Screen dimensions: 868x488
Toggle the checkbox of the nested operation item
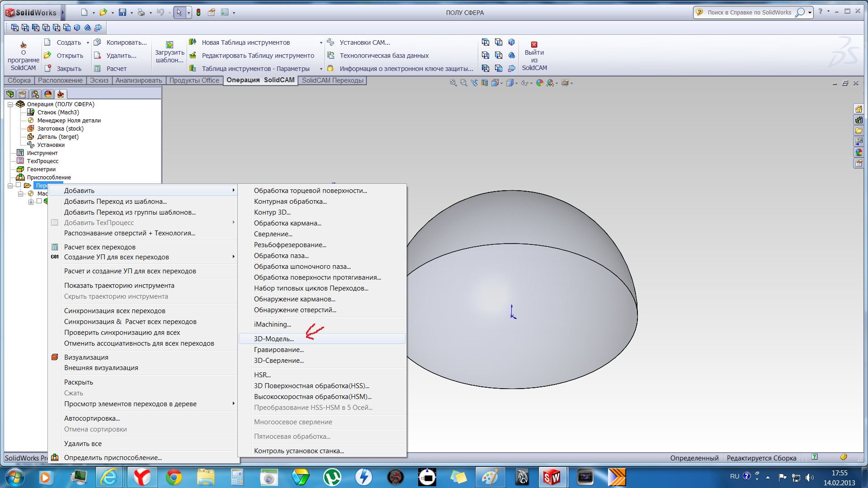coord(39,202)
